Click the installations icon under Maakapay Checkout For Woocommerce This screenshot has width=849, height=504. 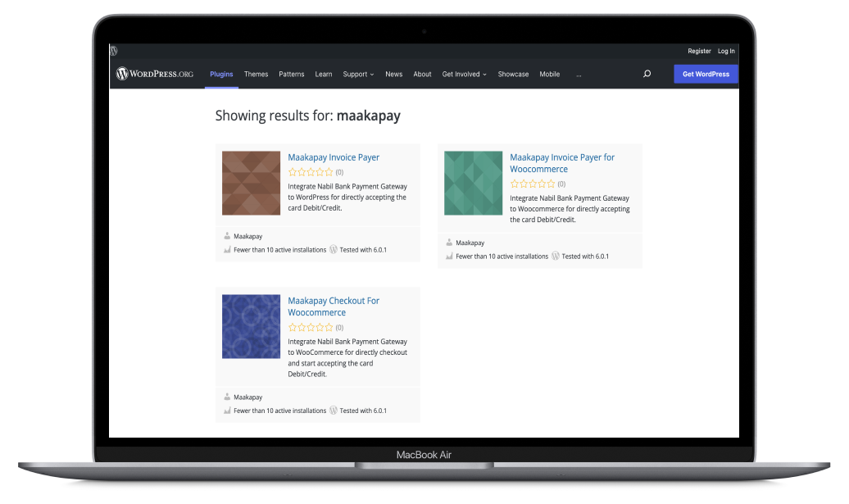227,411
